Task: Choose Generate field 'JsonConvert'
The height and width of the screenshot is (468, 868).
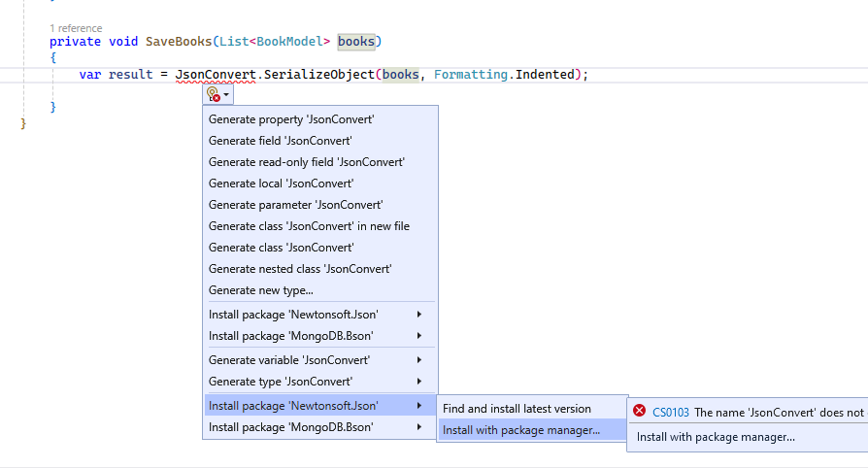Action: [x=280, y=141]
